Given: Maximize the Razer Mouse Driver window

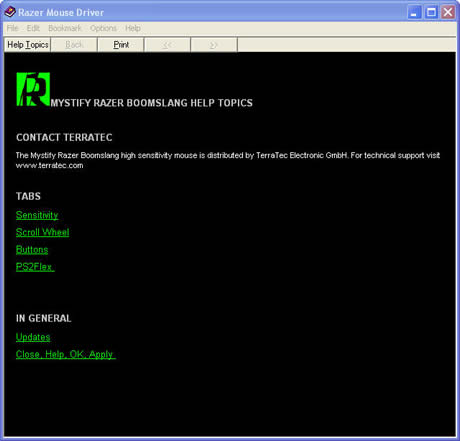Looking at the screenshot, I should pos(431,13).
